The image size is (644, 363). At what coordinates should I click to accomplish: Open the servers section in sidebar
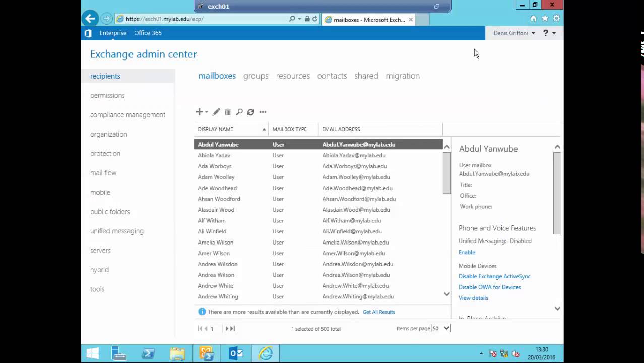[x=100, y=251]
